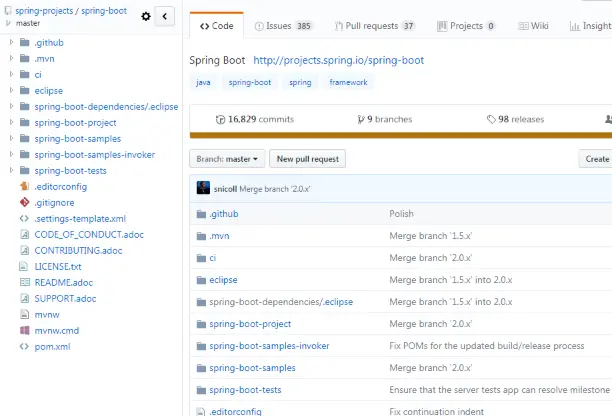Open the projects.spring.io/spring-boot link
The image size is (612, 416).
[x=338, y=60]
